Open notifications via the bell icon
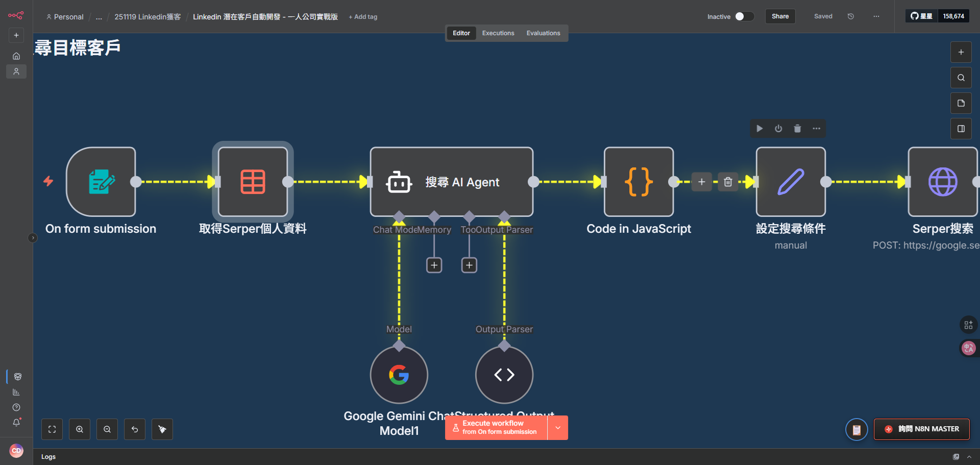Image resolution: width=980 pixels, height=465 pixels. pos(16,422)
